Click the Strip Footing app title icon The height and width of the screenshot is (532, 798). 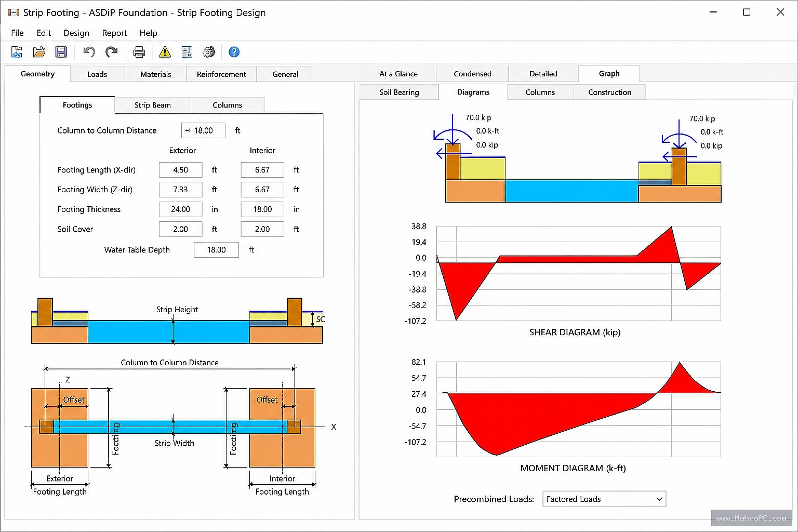coord(14,12)
